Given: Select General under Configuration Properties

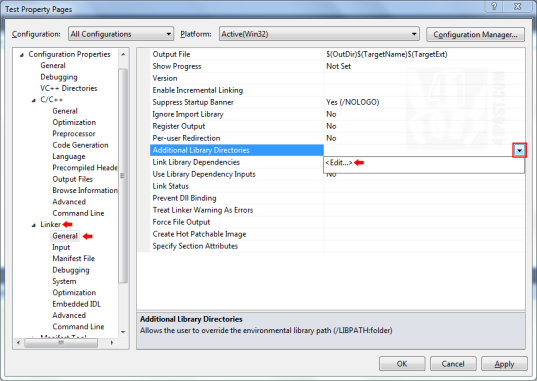Looking at the screenshot, I should [x=53, y=65].
